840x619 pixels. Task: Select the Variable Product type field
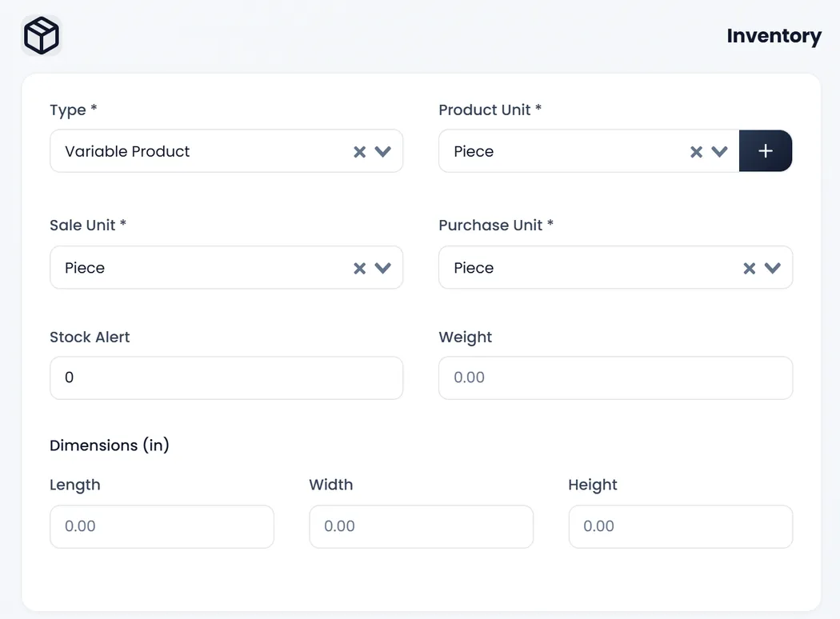tap(226, 151)
